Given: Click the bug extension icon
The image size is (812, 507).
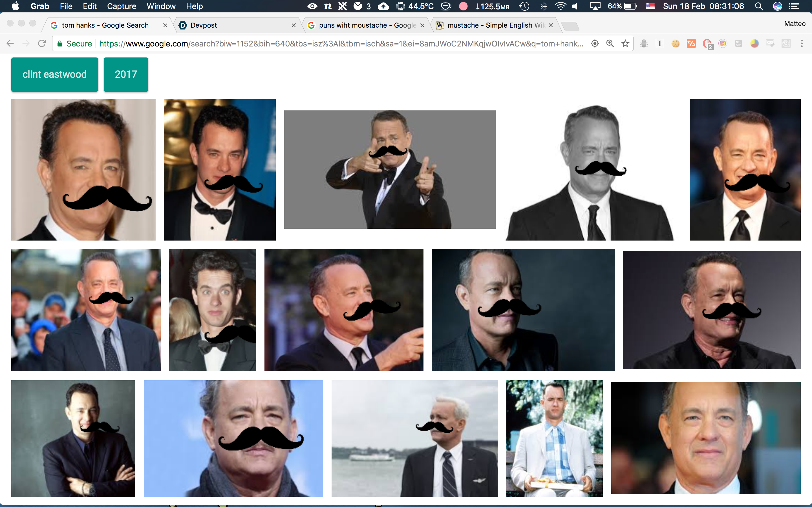Looking at the screenshot, I should pyautogui.click(x=644, y=44).
